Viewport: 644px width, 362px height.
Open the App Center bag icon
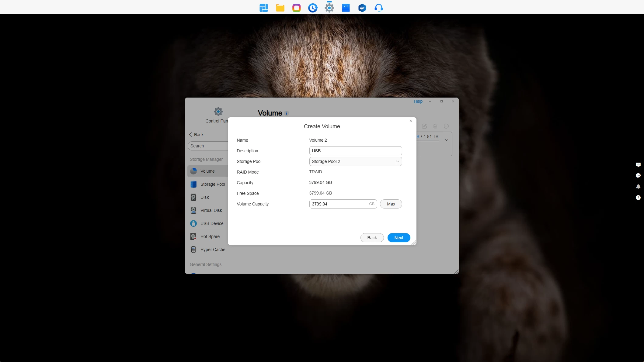pos(346,8)
